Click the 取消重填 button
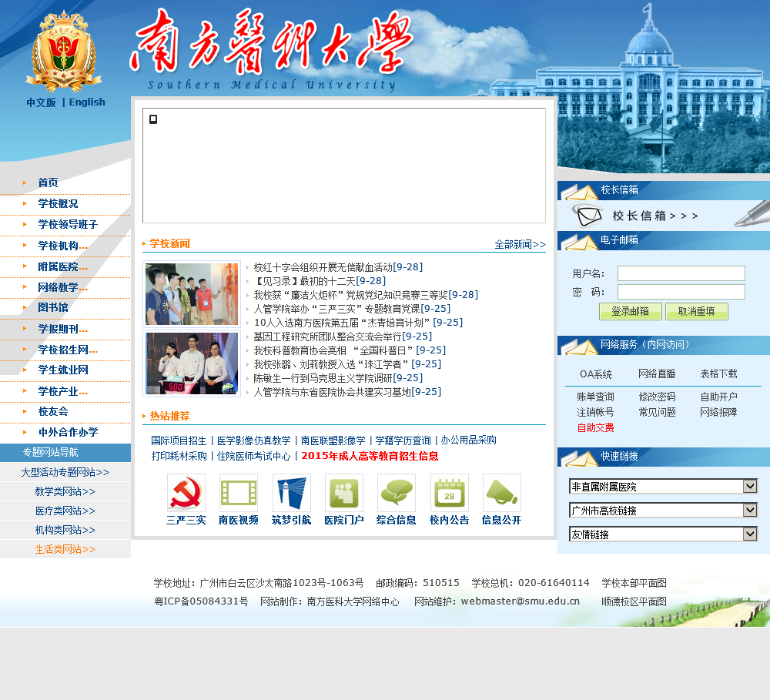The image size is (770, 700). pos(696,311)
